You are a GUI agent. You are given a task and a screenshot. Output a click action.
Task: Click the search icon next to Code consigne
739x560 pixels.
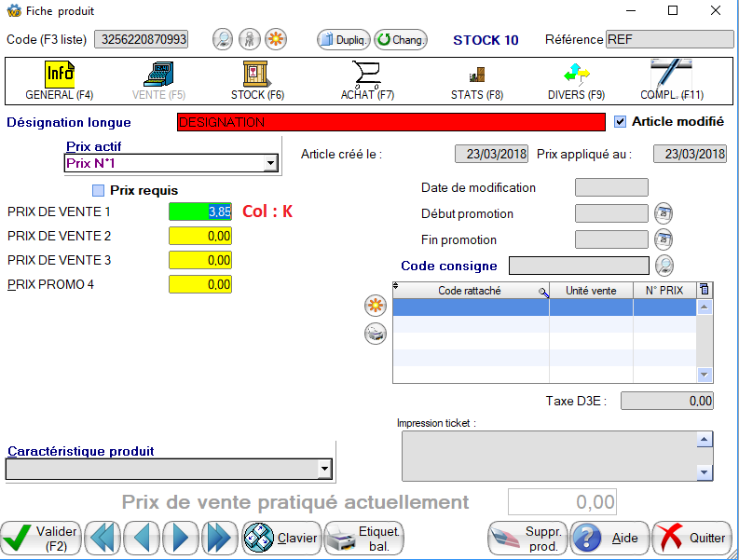(664, 266)
